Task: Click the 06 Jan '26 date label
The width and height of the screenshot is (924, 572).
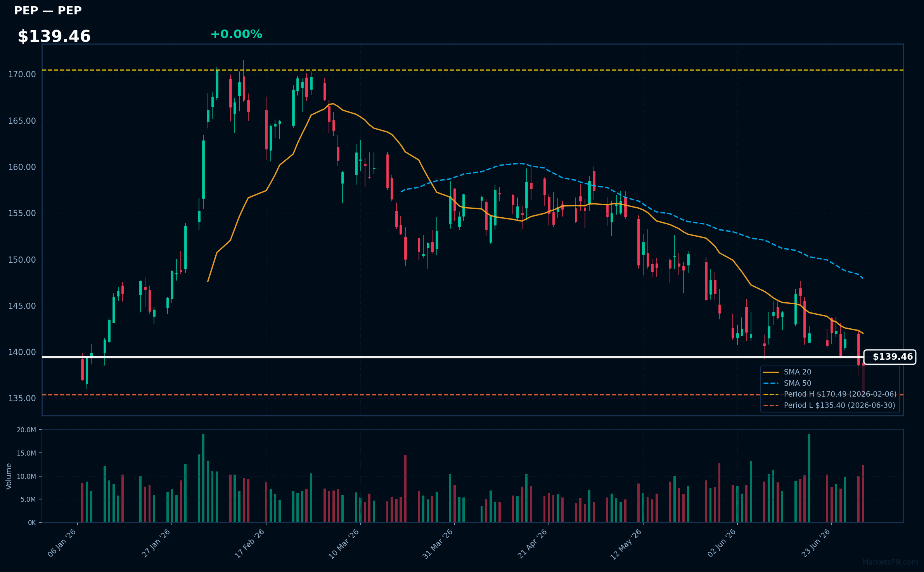Action: [x=62, y=543]
